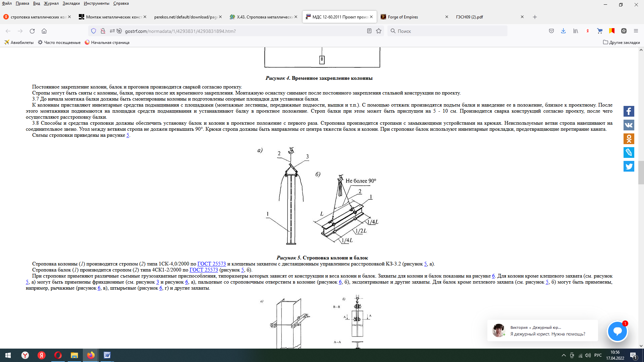644x362 pixels.
Task: Go to the browser home page
Action: pyautogui.click(x=44, y=31)
